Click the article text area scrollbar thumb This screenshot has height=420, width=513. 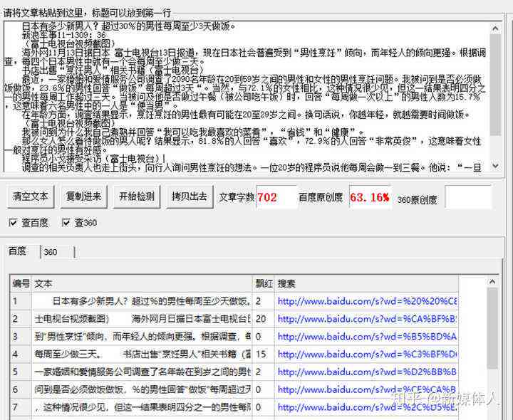495,84
